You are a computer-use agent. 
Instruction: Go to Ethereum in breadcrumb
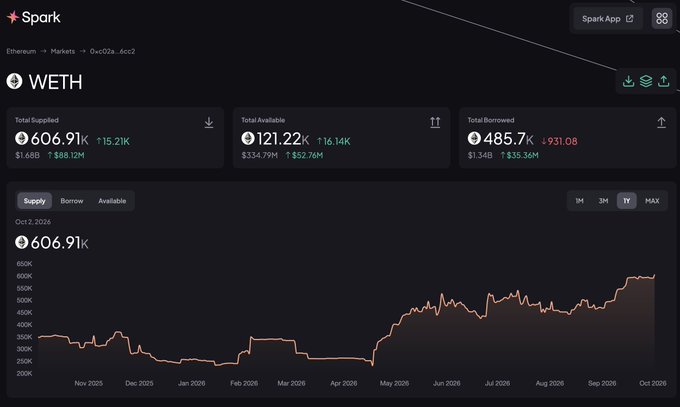pyautogui.click(x=21, y=51)
